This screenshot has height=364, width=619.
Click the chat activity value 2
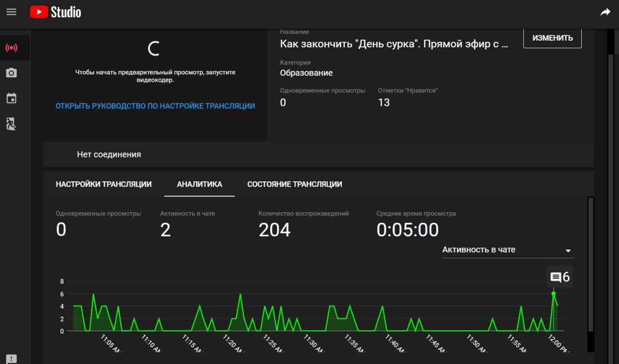(165, 230)
